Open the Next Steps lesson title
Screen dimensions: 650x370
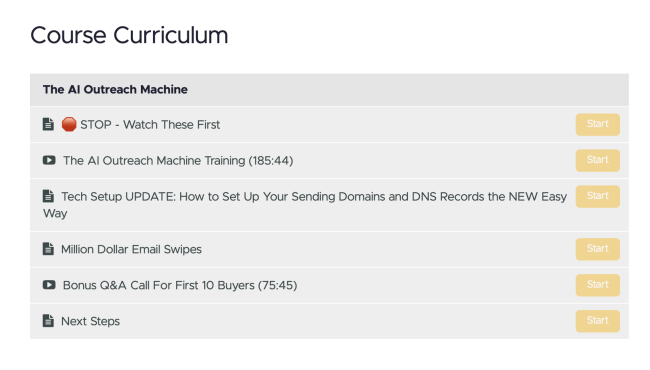[x=90, y=322]
